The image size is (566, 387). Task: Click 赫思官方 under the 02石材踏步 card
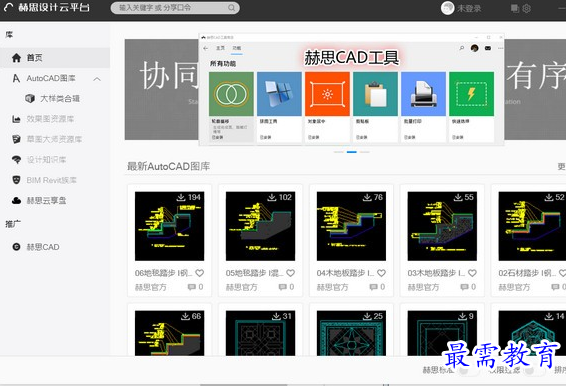(515, 287)
